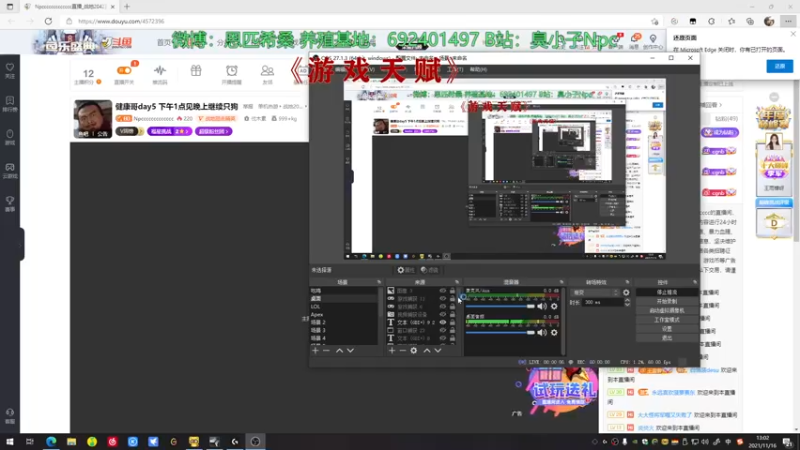Open desktop audio gear settings in mixer
The height and width of the screenshot is (450, 800).
point(554,333)
